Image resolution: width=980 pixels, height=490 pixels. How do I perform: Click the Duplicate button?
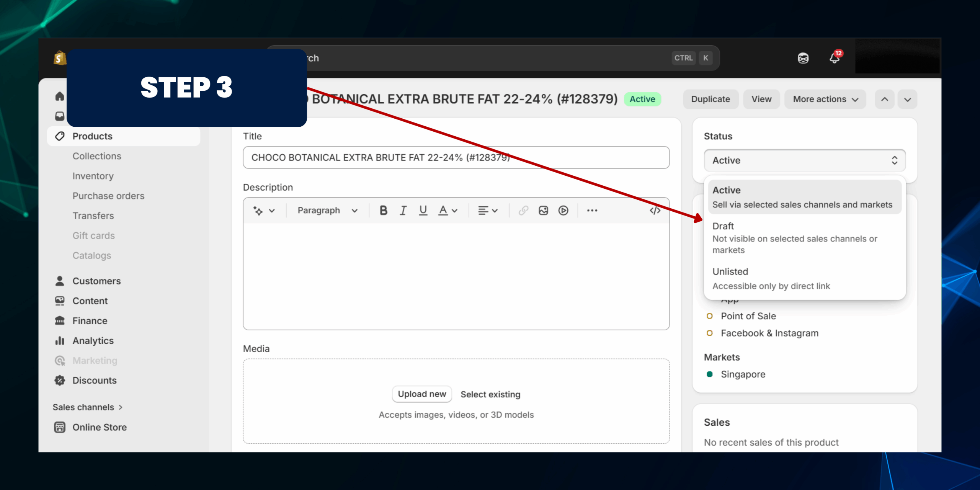710,99
